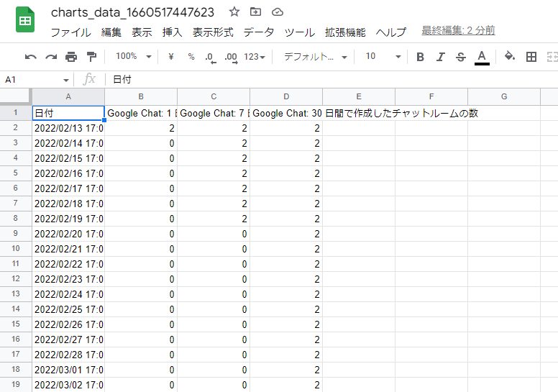Print the spreadsheet

[x=71, y=57]
